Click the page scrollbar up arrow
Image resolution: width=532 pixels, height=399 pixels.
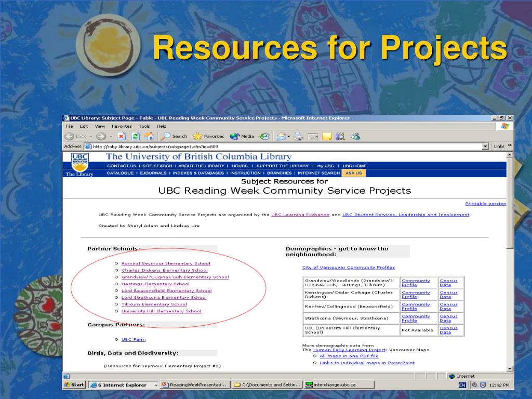click(x=510, y=155)
